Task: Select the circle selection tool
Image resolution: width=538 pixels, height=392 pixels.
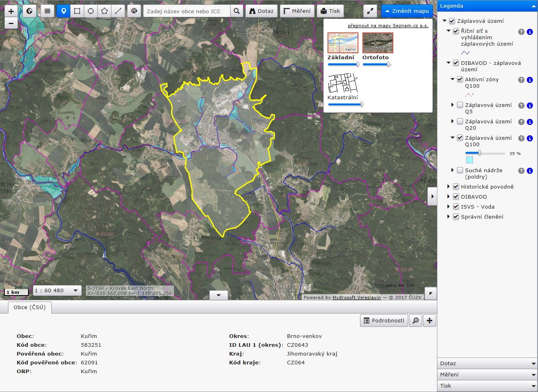Action: pyautogui.click(x=91, y=11)
